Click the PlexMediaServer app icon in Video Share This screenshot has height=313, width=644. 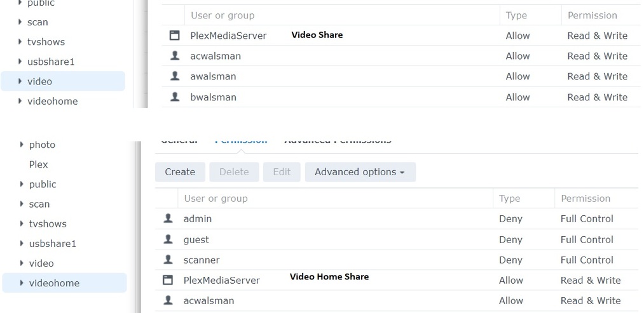[175, 36]
